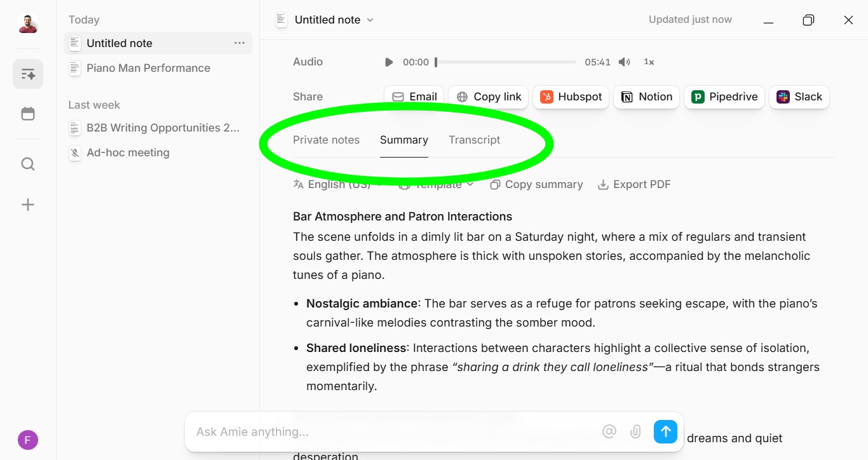Open the calendar view in sidebar
868x460 pixels.
28,114
